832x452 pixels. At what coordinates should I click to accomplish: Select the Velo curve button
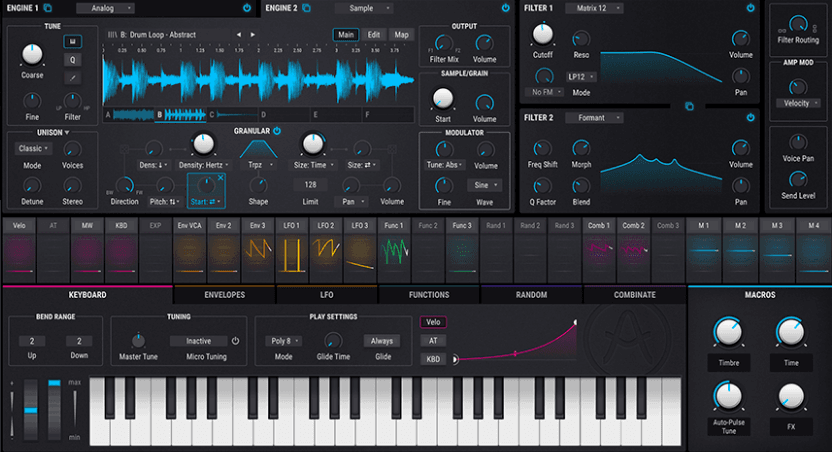pyautogui.click(x=433, y=322)
